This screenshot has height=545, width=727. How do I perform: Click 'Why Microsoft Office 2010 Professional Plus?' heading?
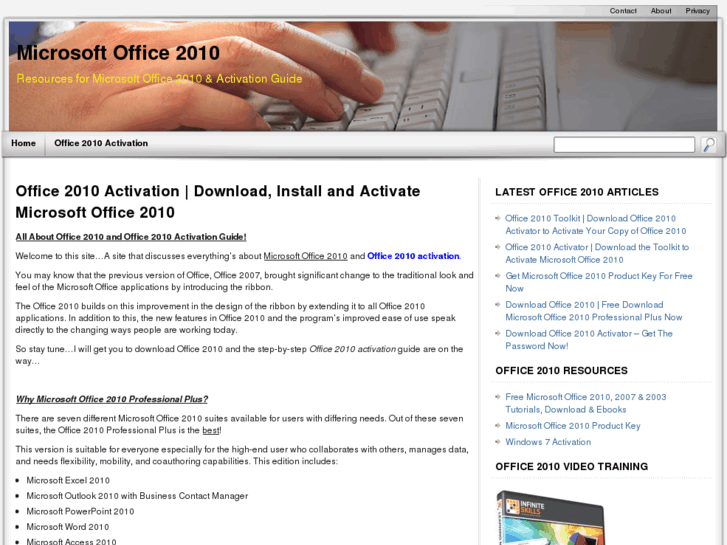coord(112,399)
